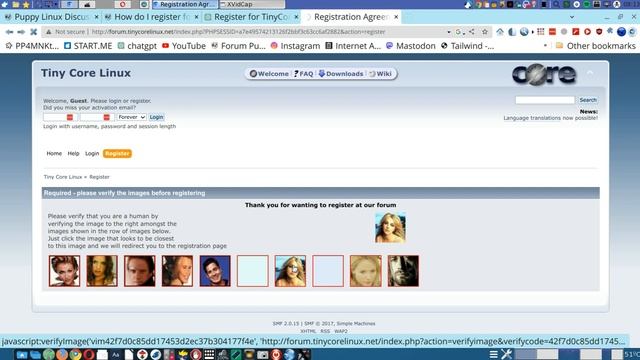Viewport: 640px width, 360px height.
Task: Go to the browser home page icon
Action: point(500,32)
